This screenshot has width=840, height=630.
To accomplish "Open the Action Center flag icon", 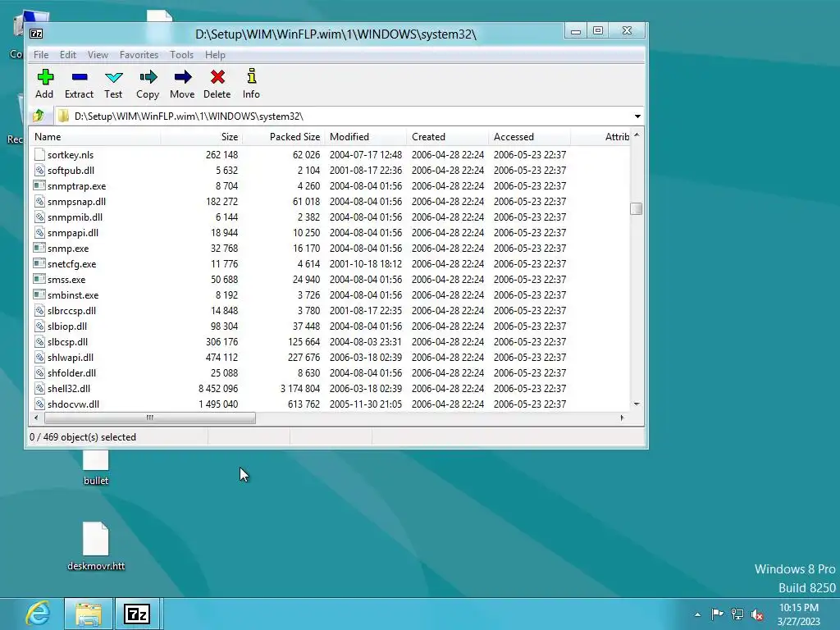I will pyautogui.click(x=717, y=614).
